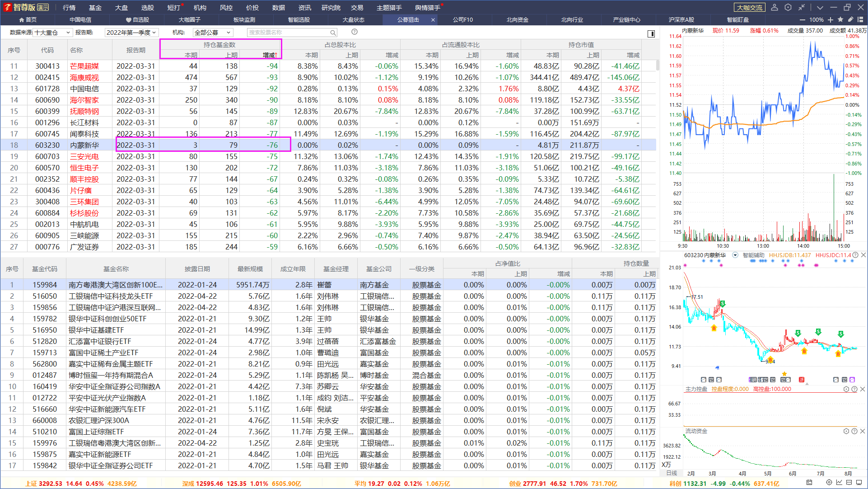Click the pencil edit icon in tab bar

pyautogui.click(x=850, y=20)
